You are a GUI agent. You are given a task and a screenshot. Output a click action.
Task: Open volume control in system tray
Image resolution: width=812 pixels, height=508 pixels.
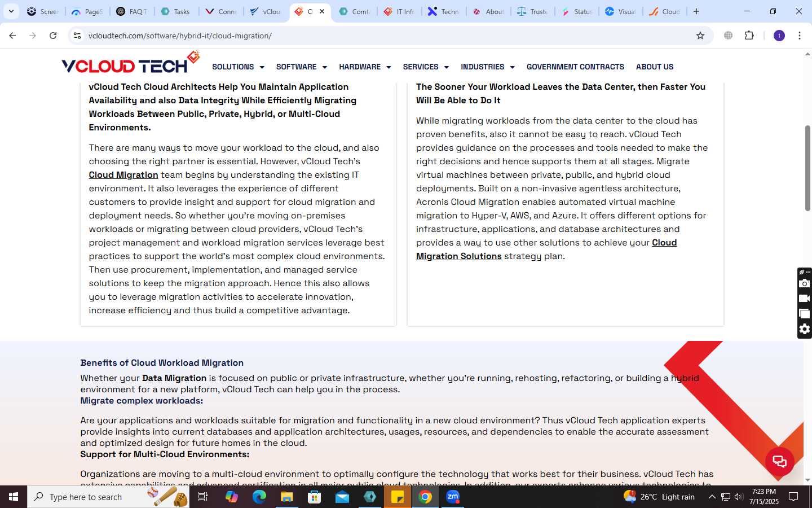click(x=739, y=497)
